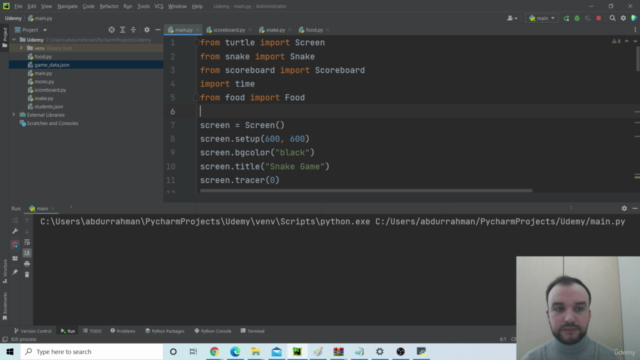Screen dimensions: 640x360
Task: Click the Windows taskbar search field
Action: coord(92,351)
